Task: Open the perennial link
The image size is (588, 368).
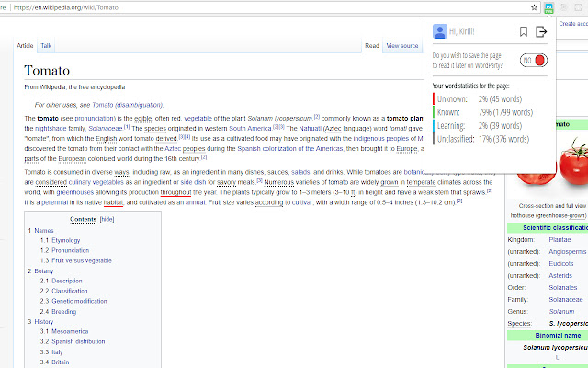Action: [55, 202]
